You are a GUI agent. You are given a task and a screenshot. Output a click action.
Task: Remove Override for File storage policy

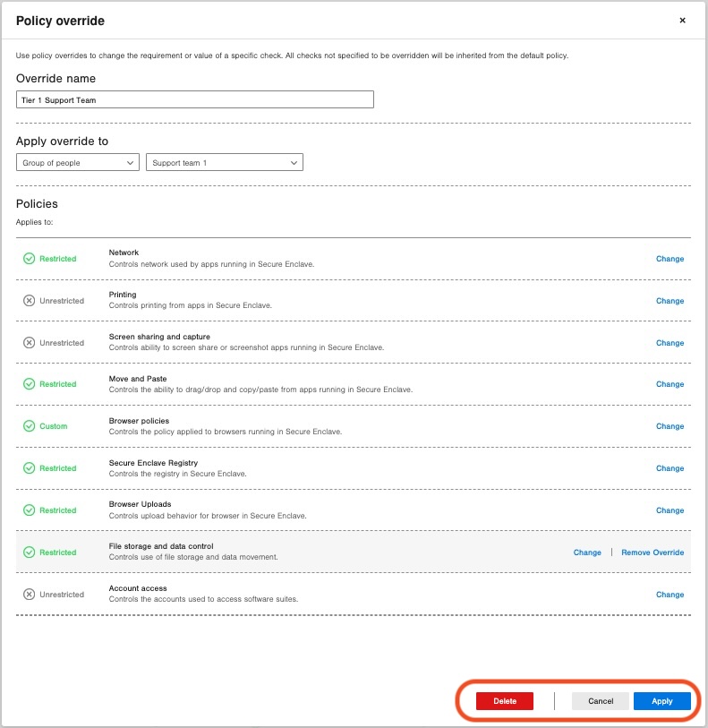[653, 552]
